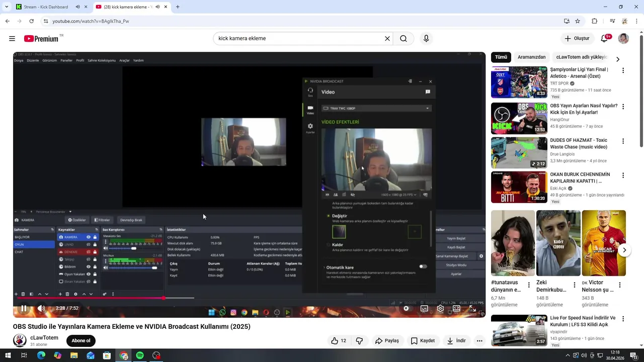The height and width of the screenshot is (362, 644).
Task: Open options for the Şampiyonlar Ligi video
Action: 623,70
